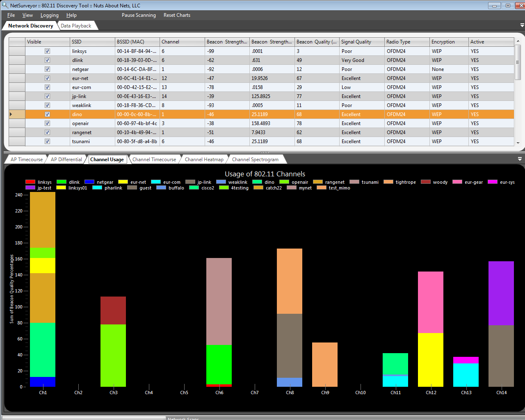This screenshot has height=420, width=525.
Task: Open the top panel dropdown arrow
Action: coord(522,25)
